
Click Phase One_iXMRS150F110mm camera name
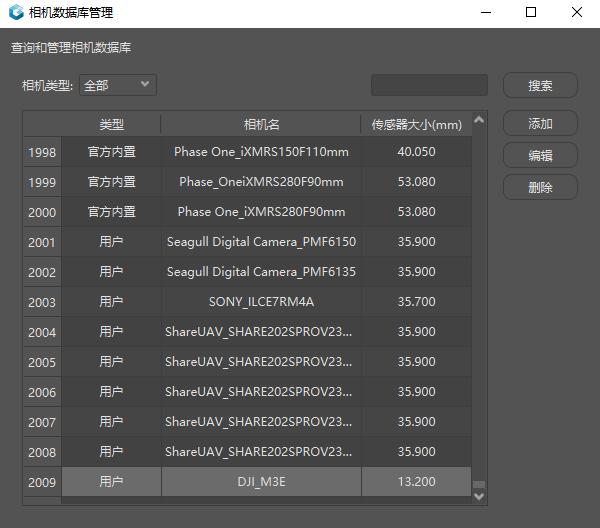[261, 152]
